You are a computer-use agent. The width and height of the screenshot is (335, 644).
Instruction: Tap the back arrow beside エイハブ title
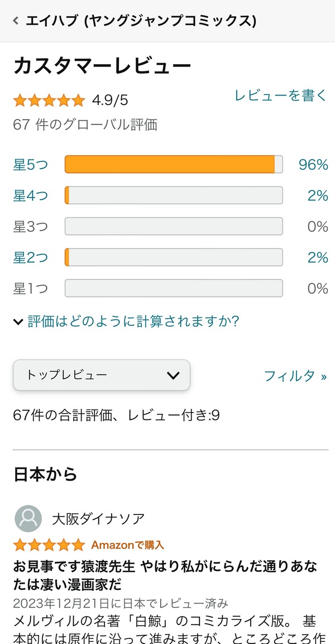pos(16,21)
